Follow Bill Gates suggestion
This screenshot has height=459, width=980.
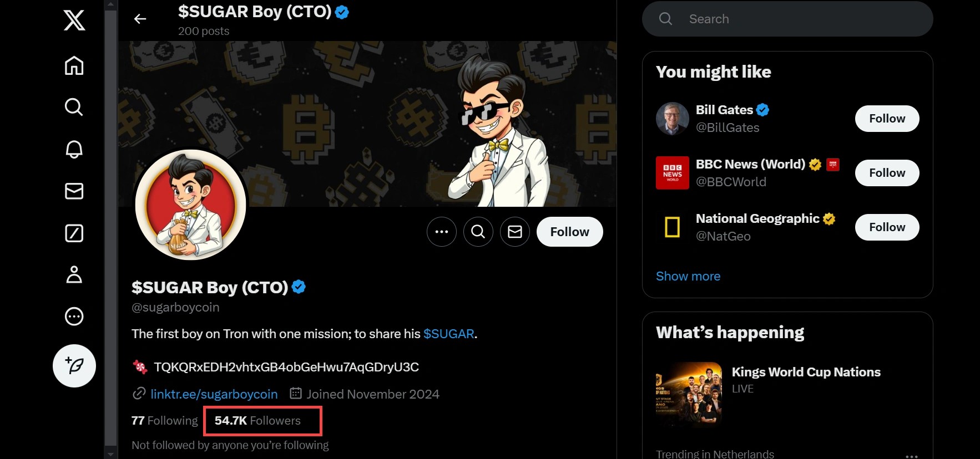[x=887, y=119]
